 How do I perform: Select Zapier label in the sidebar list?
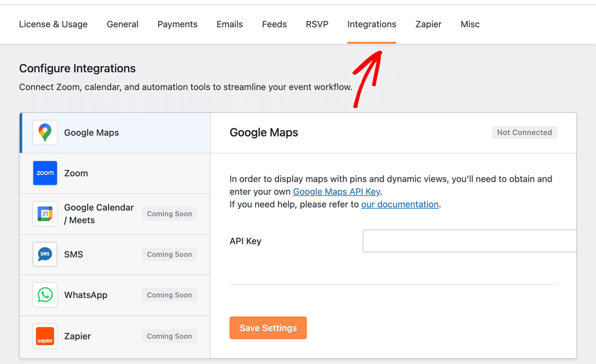(77, 336)
